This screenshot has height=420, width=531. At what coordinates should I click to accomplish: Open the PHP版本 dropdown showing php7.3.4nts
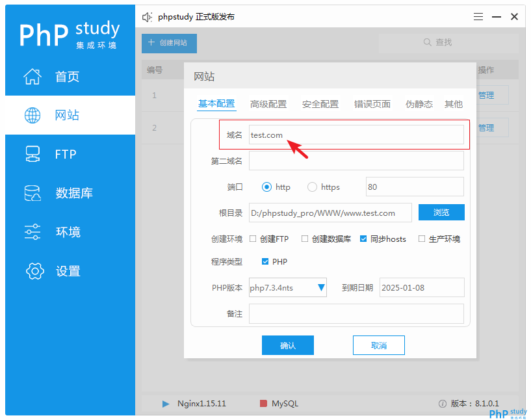click(x=320, y=287)
